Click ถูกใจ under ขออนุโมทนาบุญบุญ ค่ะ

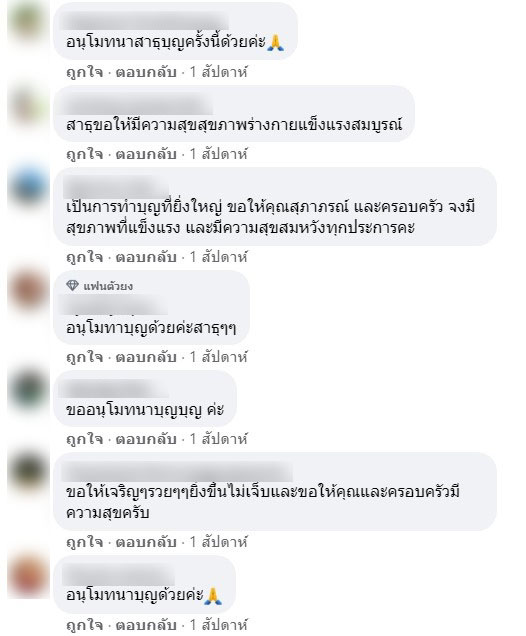[x=84, y=439]
